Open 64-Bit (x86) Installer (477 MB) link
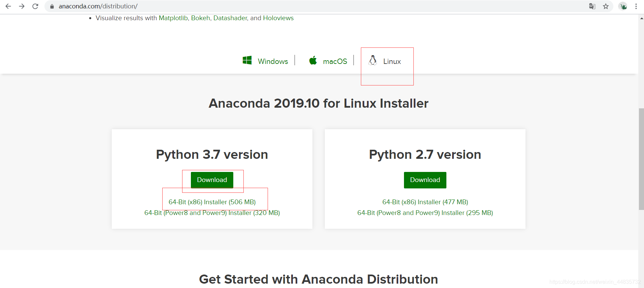Screen dimensions: 644x288 (425, 202)
